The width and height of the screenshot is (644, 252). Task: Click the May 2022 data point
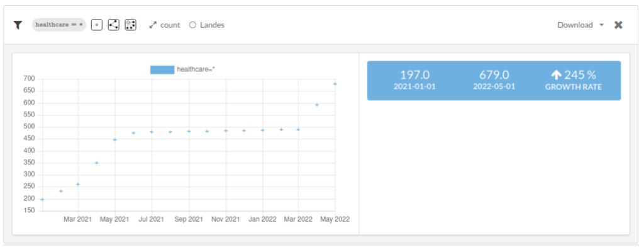(335, 84)
